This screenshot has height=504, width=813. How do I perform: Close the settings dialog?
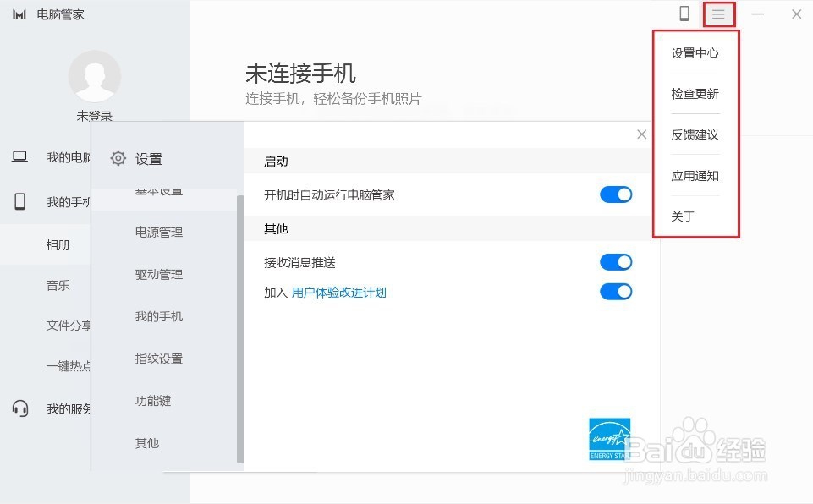click(641, 134)
